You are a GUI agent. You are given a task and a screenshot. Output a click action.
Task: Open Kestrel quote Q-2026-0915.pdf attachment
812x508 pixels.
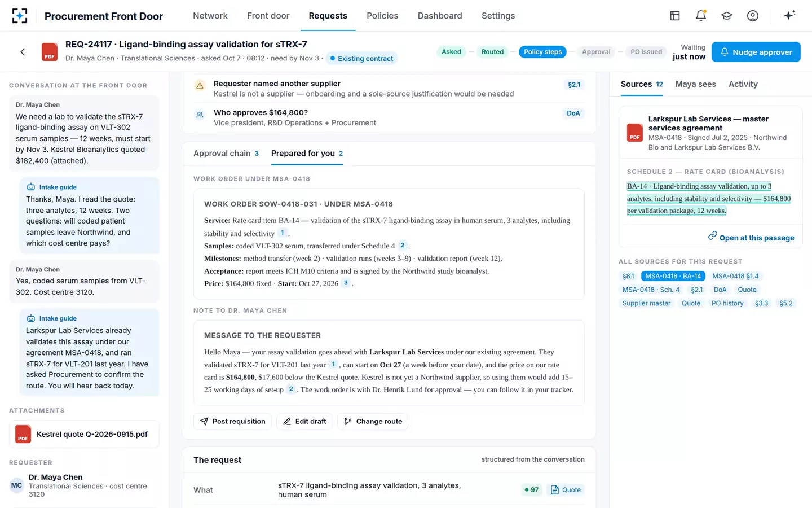click(85, 434)
